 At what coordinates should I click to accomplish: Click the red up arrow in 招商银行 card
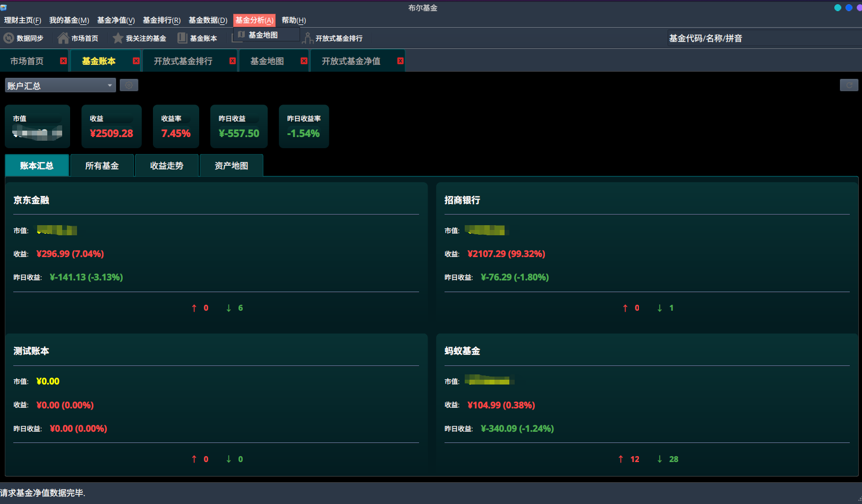(625, 308)
